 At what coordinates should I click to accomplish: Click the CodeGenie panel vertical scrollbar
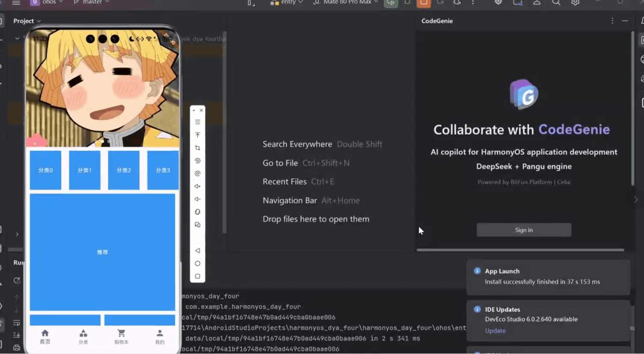coord(633,108)
